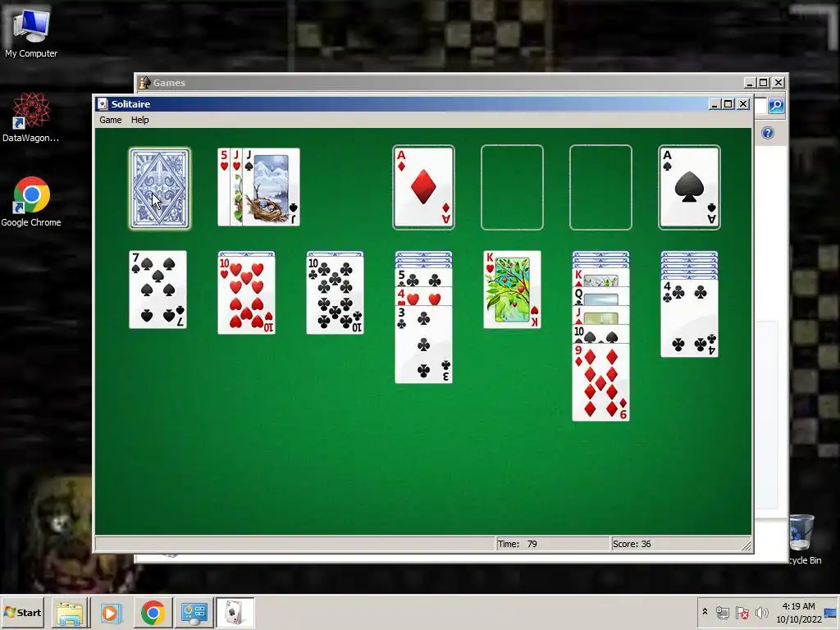Click the Solitaire window resize grip
840x630 pixels.
pyautogui.click(x=746, y=546)
